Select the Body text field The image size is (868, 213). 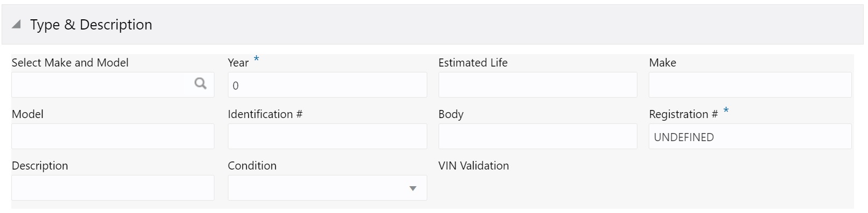click(x=538, y=136)
